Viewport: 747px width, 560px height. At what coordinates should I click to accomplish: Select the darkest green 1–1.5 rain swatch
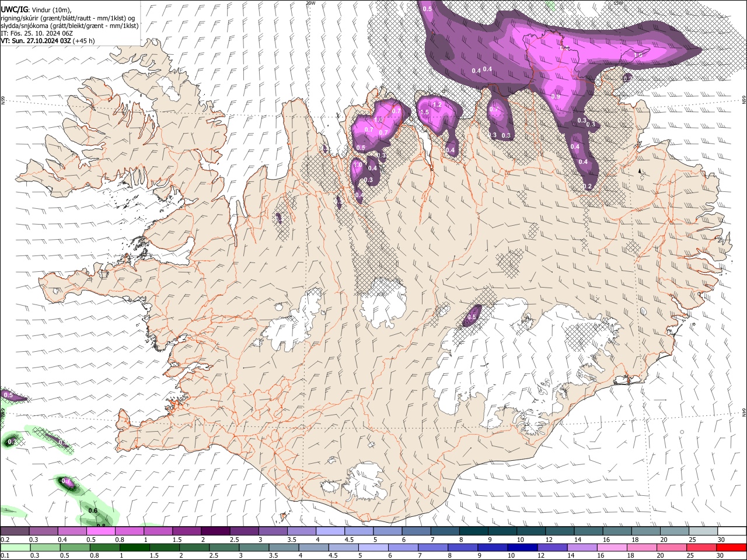tap(135, 547)
